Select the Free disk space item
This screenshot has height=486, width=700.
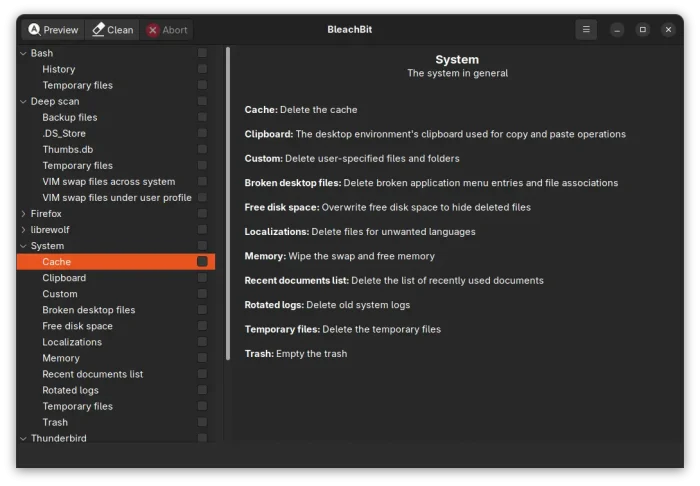coord(77,326)
